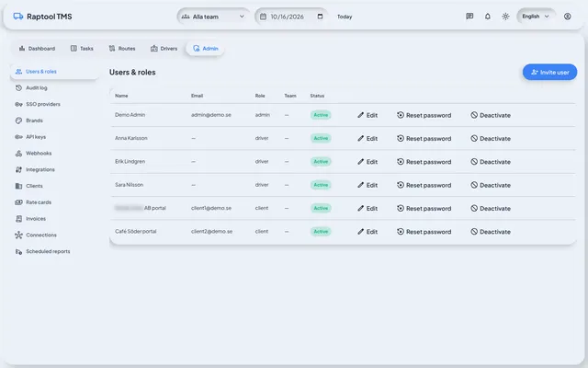The height and width of the screenshot is (368, 588).
Task: Open Scheduled reports
Action: click(55, 251)
